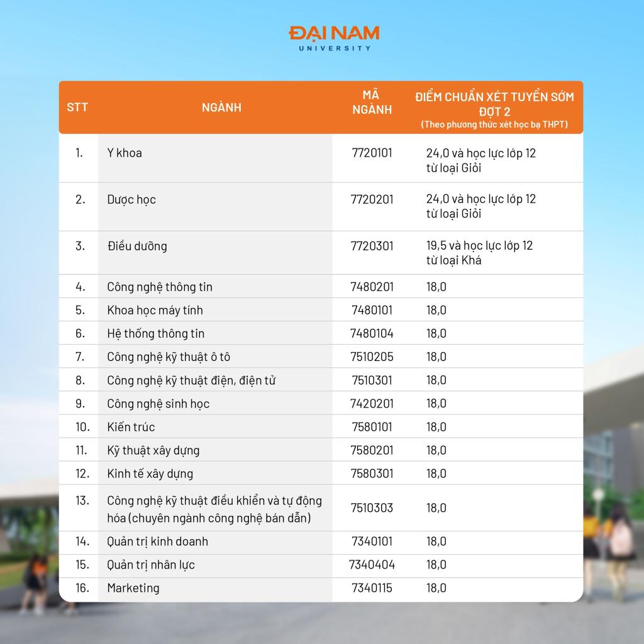Click major code 7720201
Viewport: 644px width, 644px height.
[372, 199]
